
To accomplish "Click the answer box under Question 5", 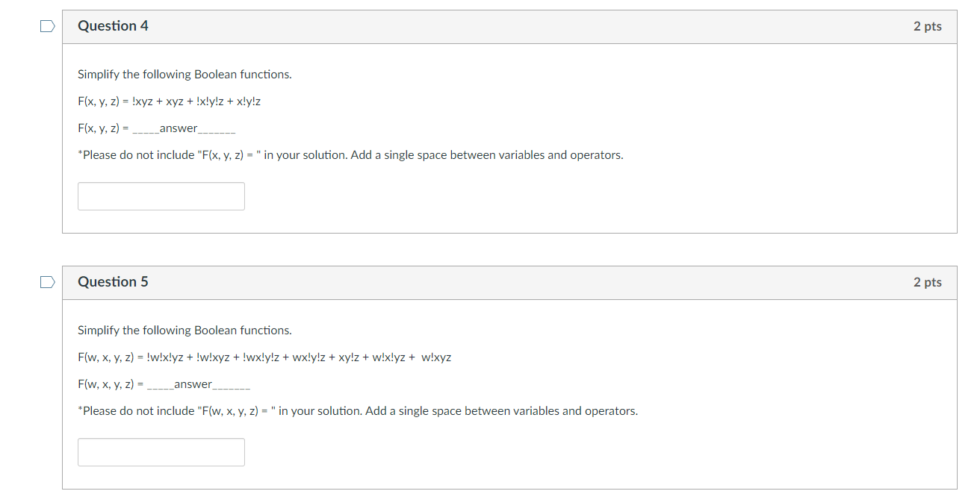I will tap(161, 451).
